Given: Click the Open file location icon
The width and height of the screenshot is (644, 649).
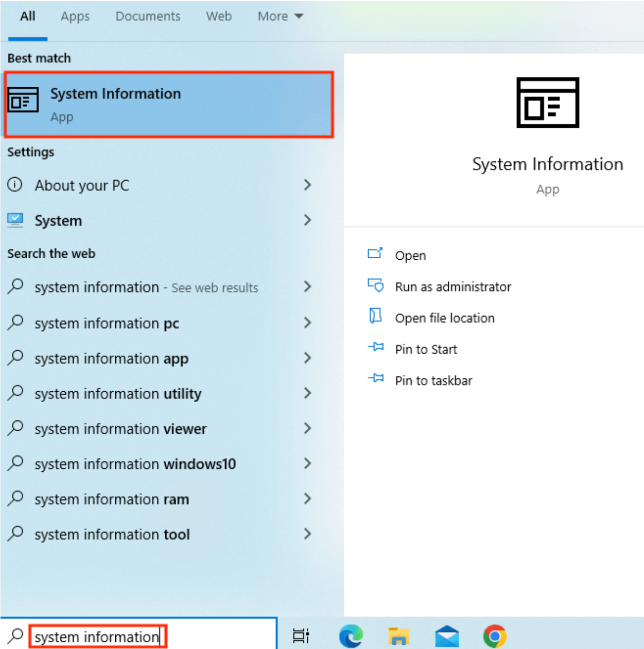Looking at the screenshot, I should coord(375,316).
